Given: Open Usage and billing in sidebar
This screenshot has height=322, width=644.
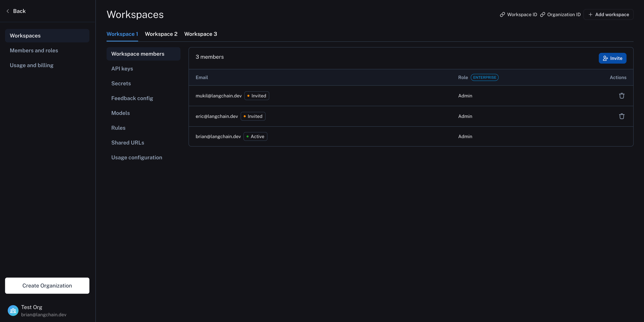Looking at the screenshot, I should [x=32, y=65].
